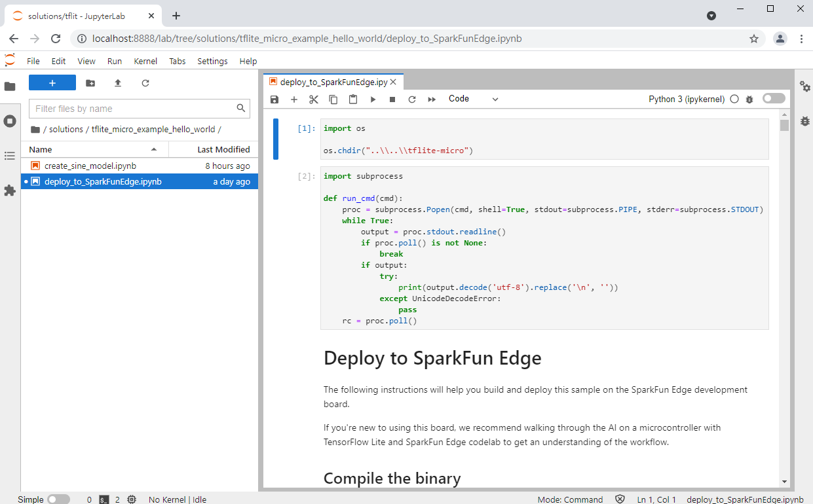The width and height of the screenshot is (813, 504).
Task: Click the No Kernel | Idle status
Action: click(x=178, y=499)
